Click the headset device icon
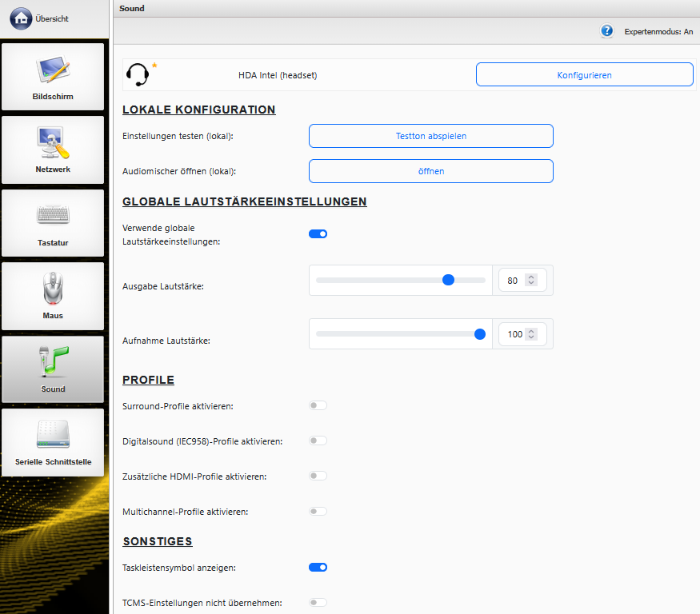700x614 pixels. click(x=138, y=75)
